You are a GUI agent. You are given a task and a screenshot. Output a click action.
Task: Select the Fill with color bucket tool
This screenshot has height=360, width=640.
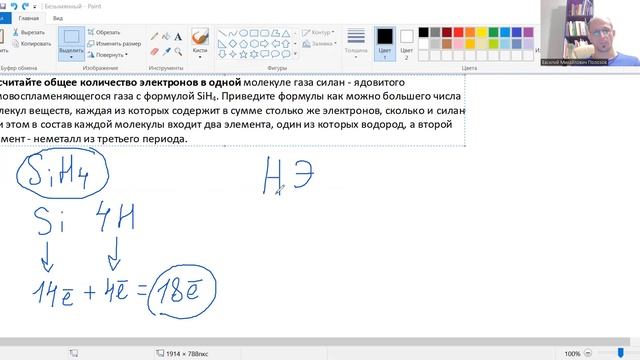point(166,37)
